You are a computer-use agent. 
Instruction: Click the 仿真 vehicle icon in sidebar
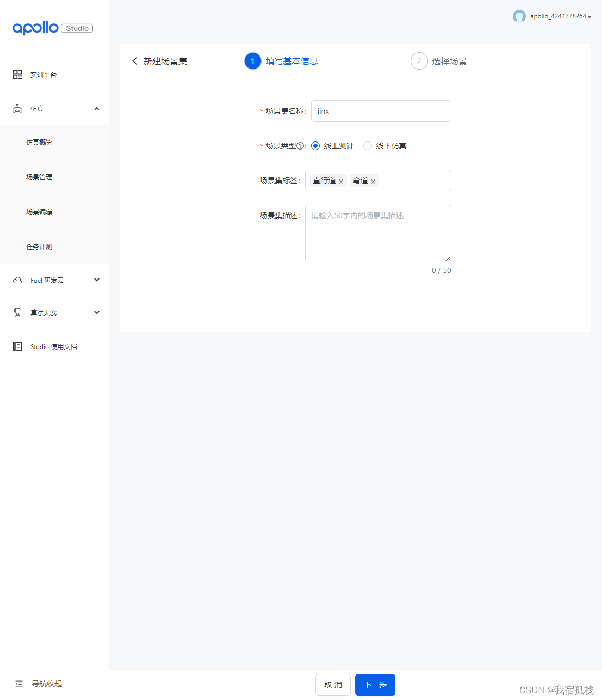pos(17,108)
